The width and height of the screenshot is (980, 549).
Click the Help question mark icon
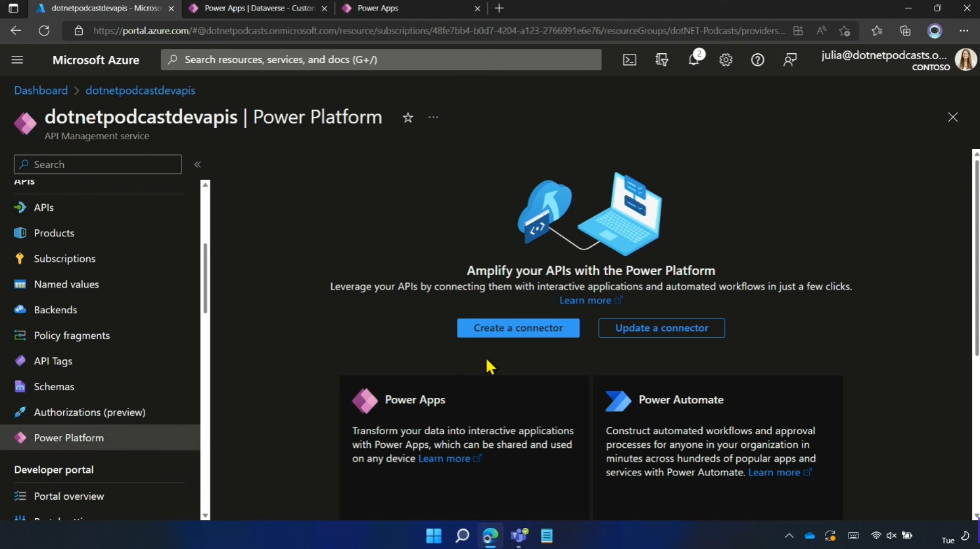click(x=758, y=60)
